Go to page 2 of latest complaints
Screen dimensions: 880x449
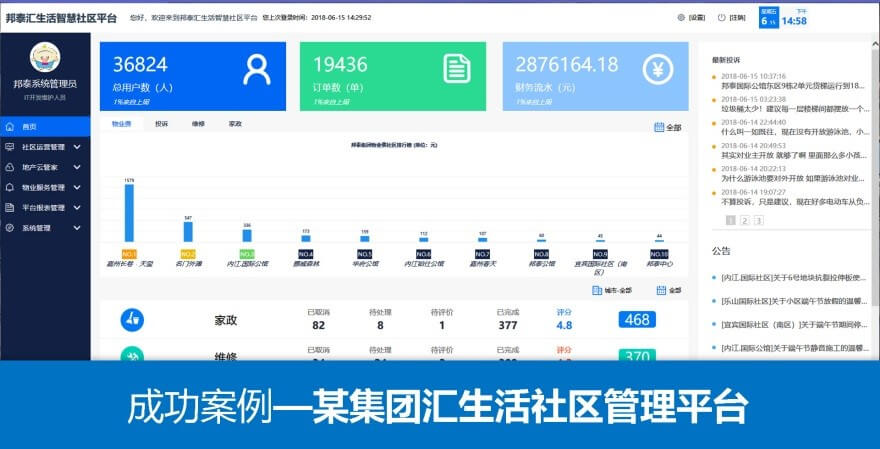744,220
